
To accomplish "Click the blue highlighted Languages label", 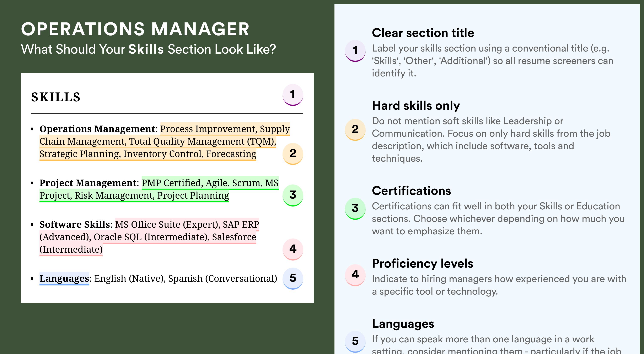I will 64,278.
